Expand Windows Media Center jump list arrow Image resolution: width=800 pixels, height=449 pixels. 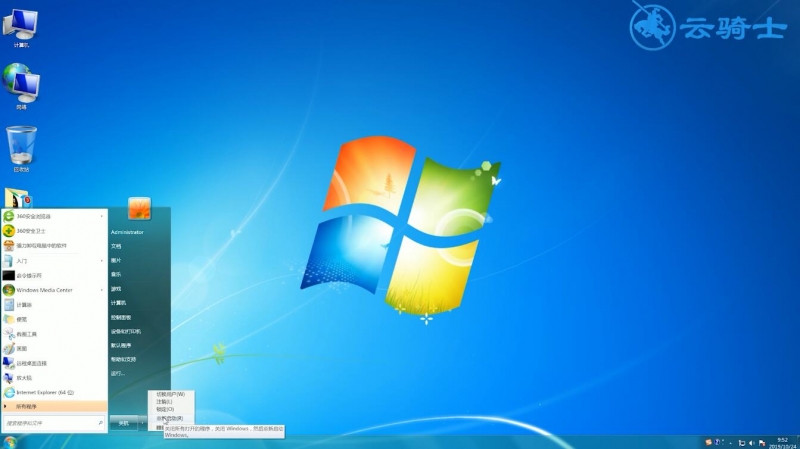coord(102,290)
